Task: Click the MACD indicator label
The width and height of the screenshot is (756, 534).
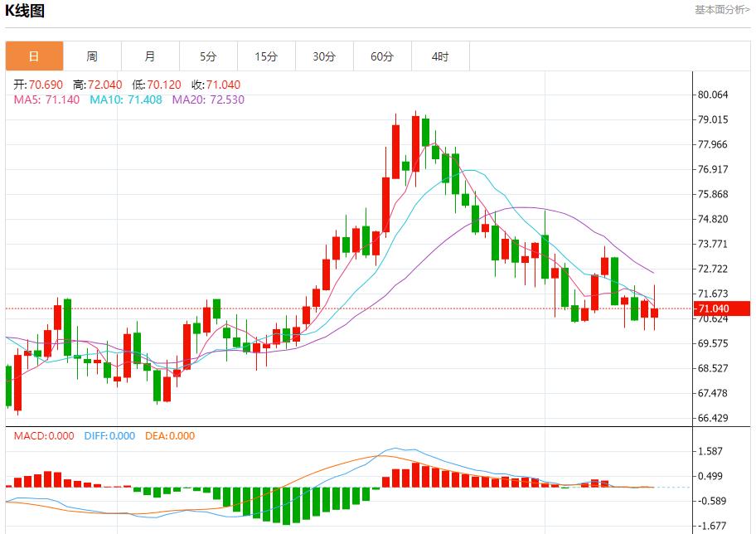Action: [x=43, y=436]
